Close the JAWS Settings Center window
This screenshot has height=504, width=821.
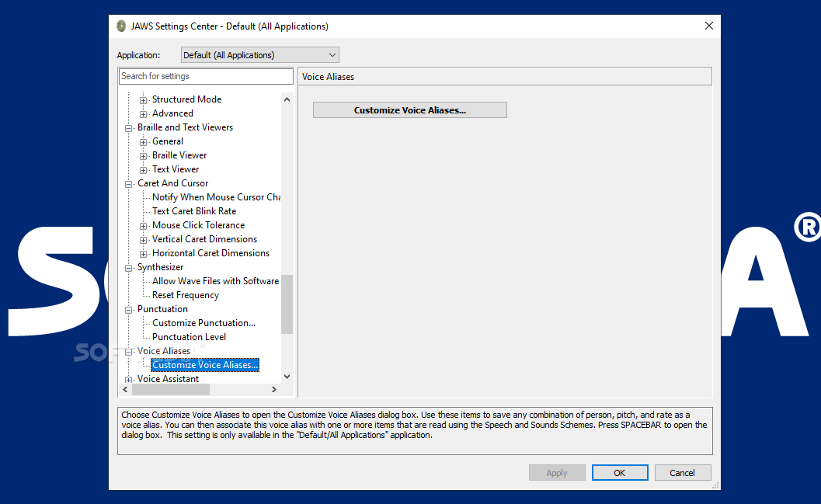tap(709, 26)
